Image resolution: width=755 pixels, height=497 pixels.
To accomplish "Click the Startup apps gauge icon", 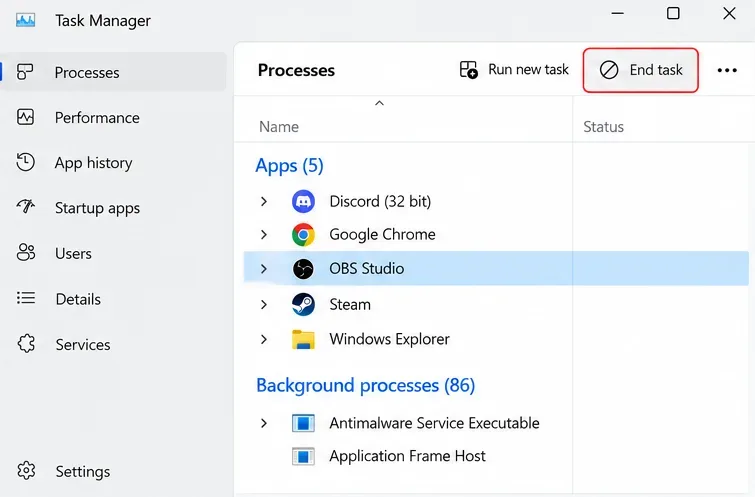I will [x=25, y=207].
